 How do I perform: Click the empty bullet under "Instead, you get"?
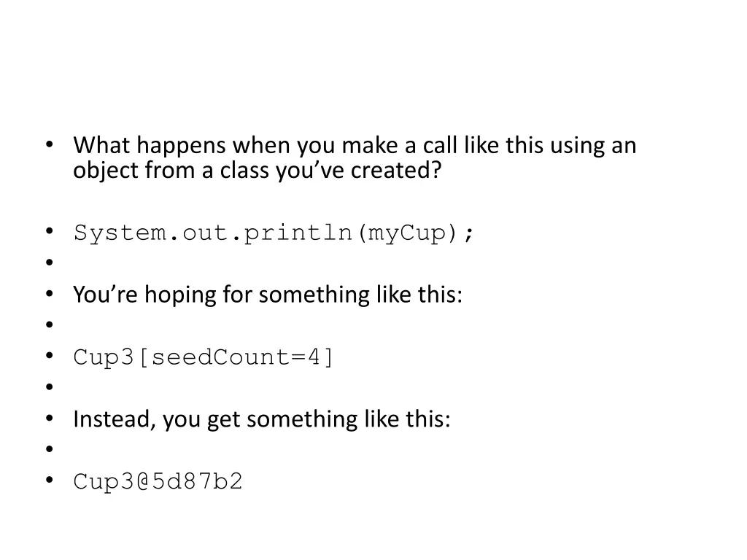pos(50,448)
